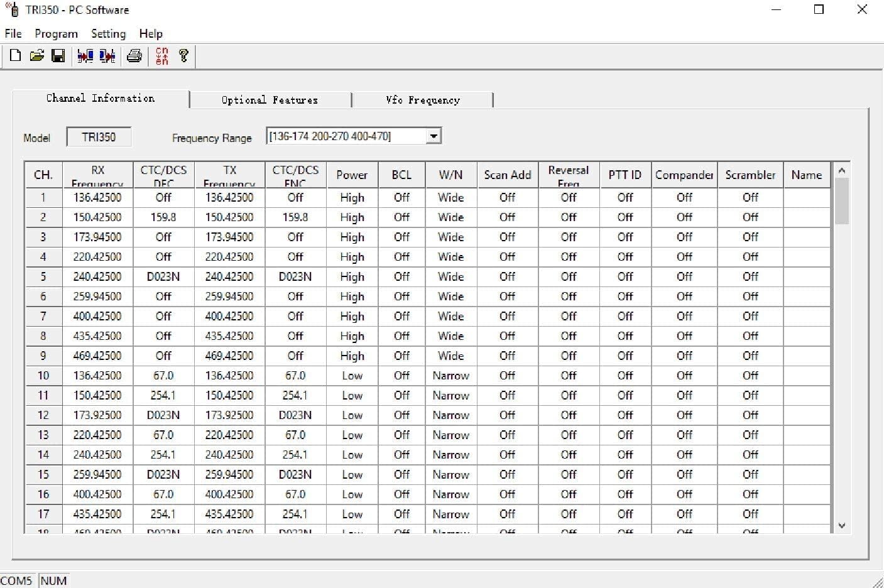The width and height of the screenshot is (884, 588).
Task: Toggle the Scrambler setting on channel 3
Action: tap(750, 237)
